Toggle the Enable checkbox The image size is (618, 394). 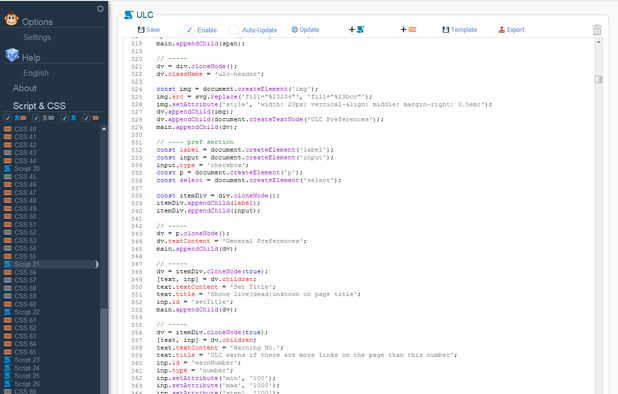point(189,30)
